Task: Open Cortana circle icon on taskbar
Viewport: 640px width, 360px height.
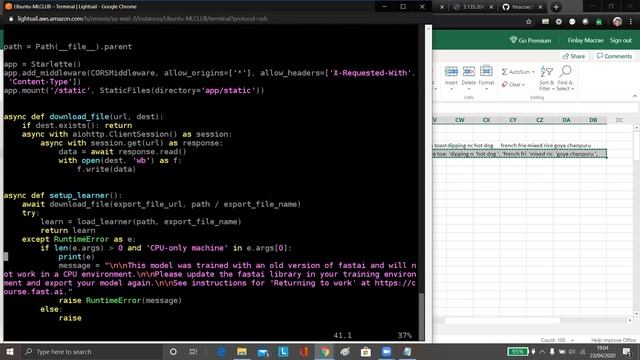Action: [x=173, y=351]
